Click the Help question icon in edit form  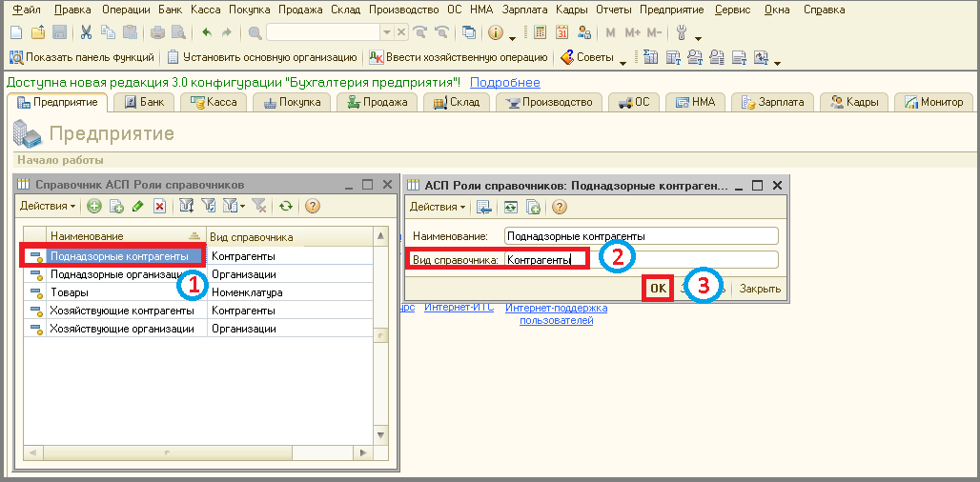(560, 207)
